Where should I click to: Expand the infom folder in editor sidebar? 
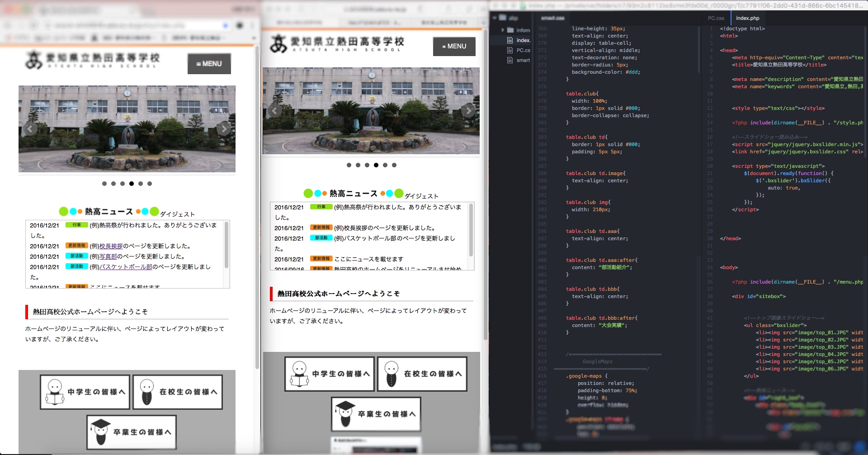503,30
